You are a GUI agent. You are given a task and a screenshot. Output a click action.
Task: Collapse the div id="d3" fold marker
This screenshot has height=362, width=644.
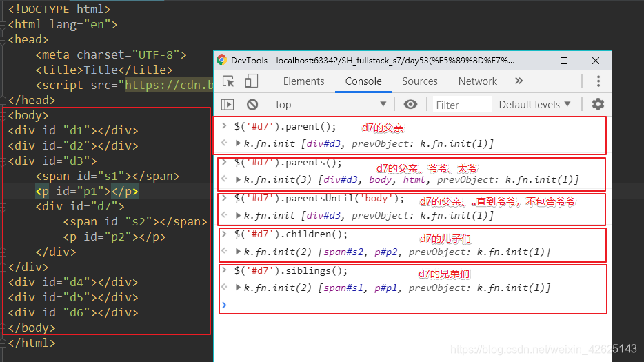click(2, 161)
